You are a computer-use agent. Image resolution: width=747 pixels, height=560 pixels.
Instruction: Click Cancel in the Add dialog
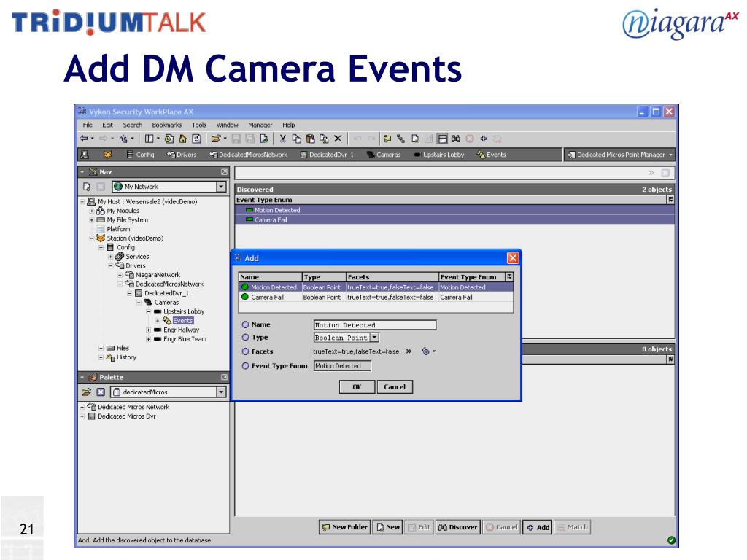coord(395,386)
